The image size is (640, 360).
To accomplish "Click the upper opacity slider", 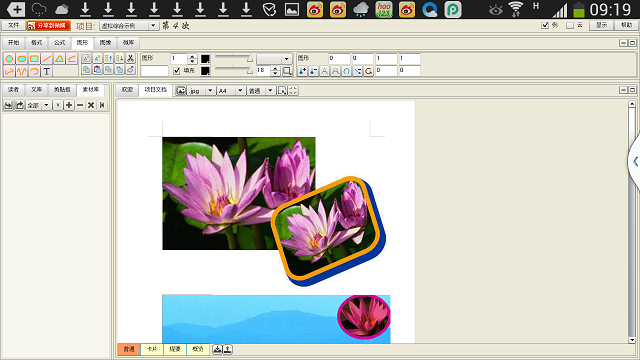I will point(233,58).
